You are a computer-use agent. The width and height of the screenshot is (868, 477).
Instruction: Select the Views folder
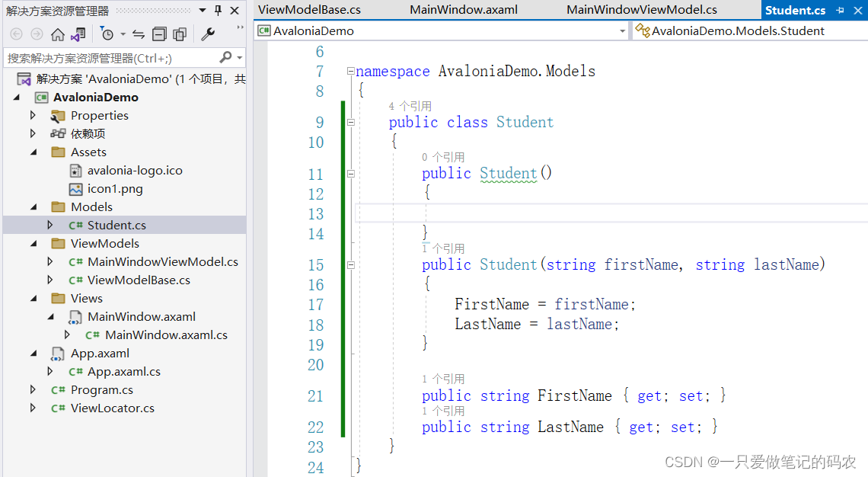click(86, 298)
